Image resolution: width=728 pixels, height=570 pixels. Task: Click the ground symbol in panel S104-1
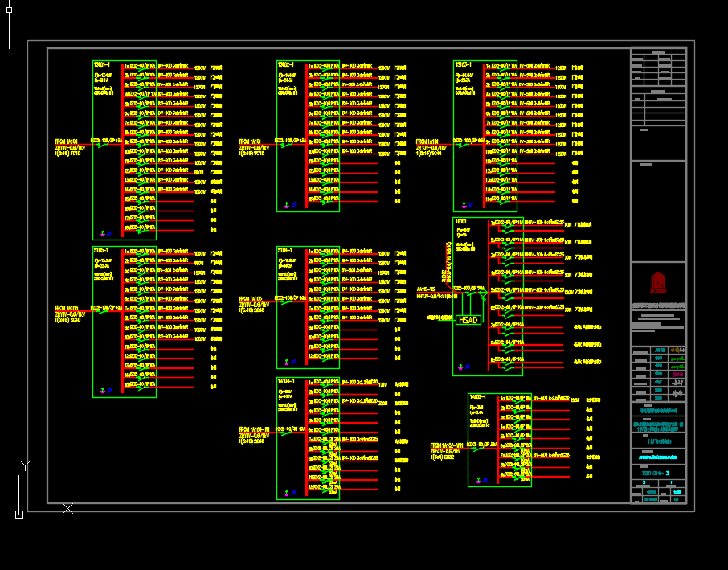[x=287, y=362]
